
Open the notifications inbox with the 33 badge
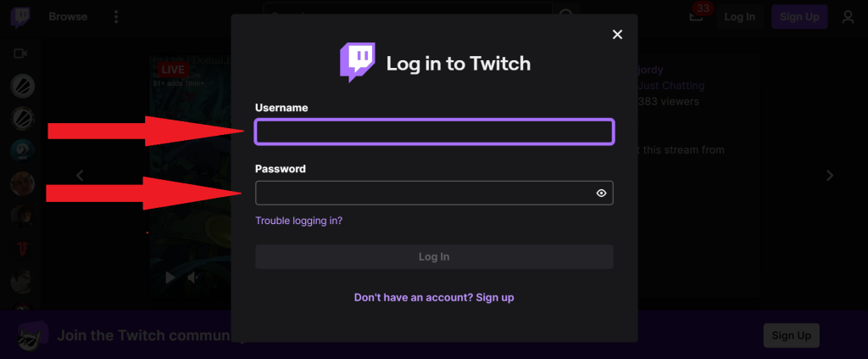(696, 16)
